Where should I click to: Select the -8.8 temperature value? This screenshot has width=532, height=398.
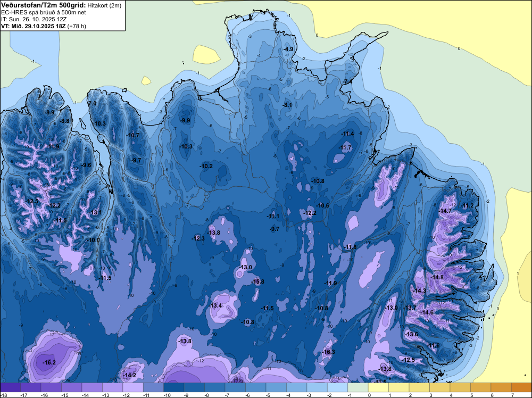(64, 121)
